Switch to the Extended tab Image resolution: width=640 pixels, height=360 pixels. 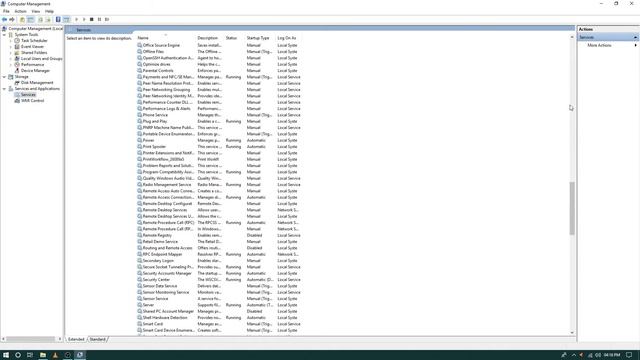(x=76, y=339)
